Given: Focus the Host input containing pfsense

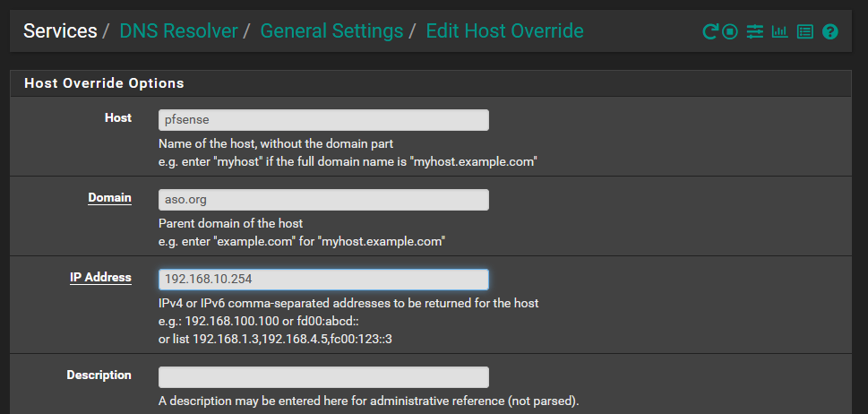Looking at the screenshot, I should (x=323, y=120).
